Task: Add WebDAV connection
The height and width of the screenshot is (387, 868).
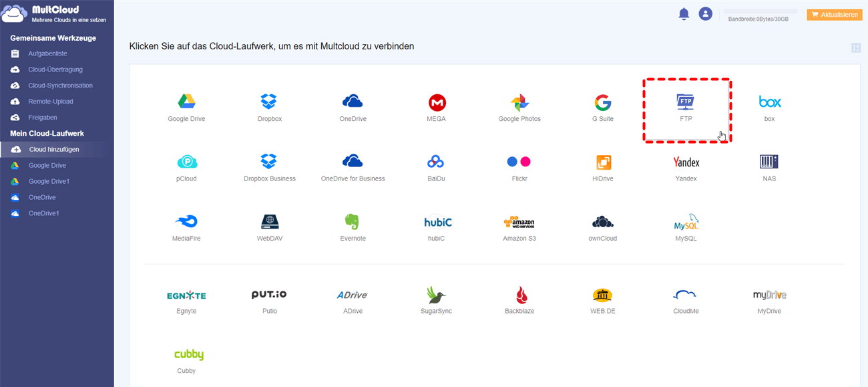Action: pyautogui.click(x=269, y=222)
